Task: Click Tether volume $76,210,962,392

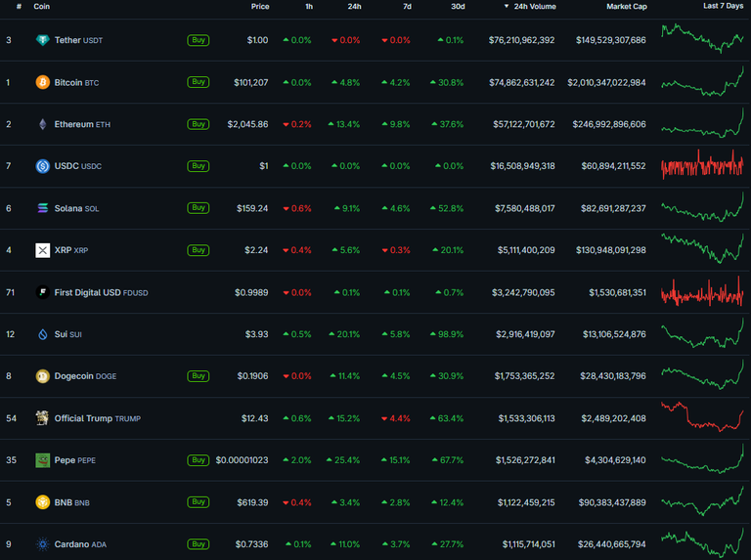Action: pyautogui.click(x=521, y=40)
